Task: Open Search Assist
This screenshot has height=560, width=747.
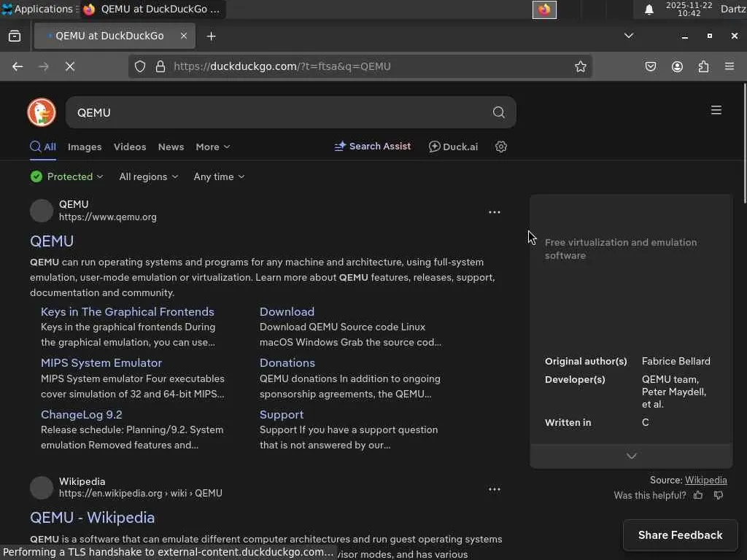Action: coord(373,146)
